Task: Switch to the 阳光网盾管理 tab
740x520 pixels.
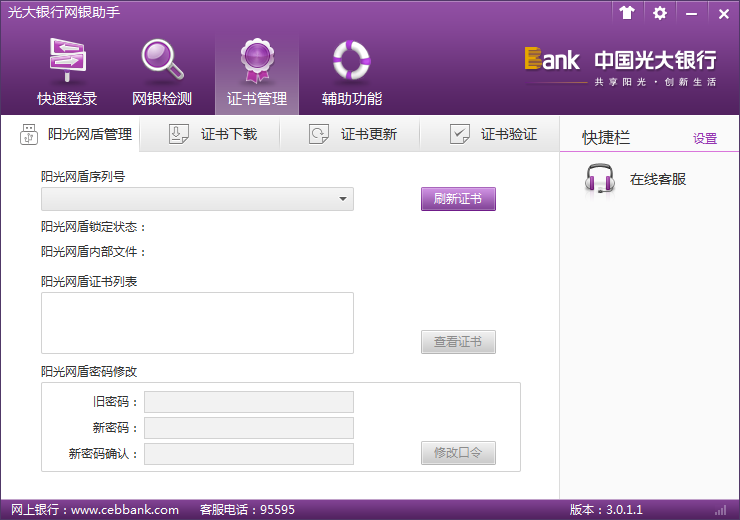Action: (x=76, y=134)
